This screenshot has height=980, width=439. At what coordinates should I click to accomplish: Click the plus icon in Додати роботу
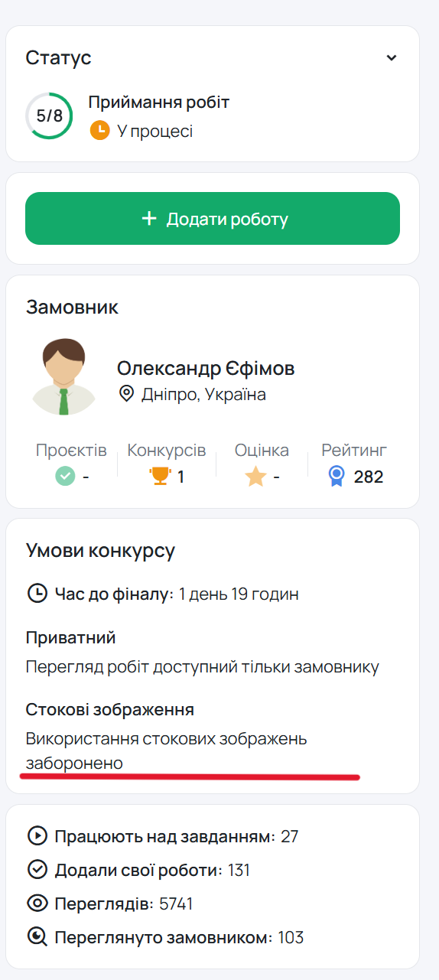(149, 220)
